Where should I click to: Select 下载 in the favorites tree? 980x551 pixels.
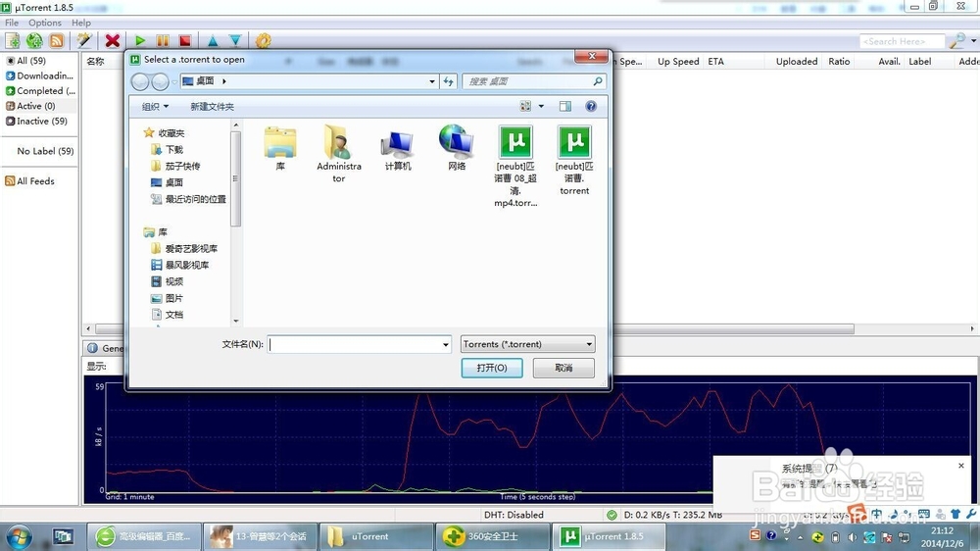point(167,149)
